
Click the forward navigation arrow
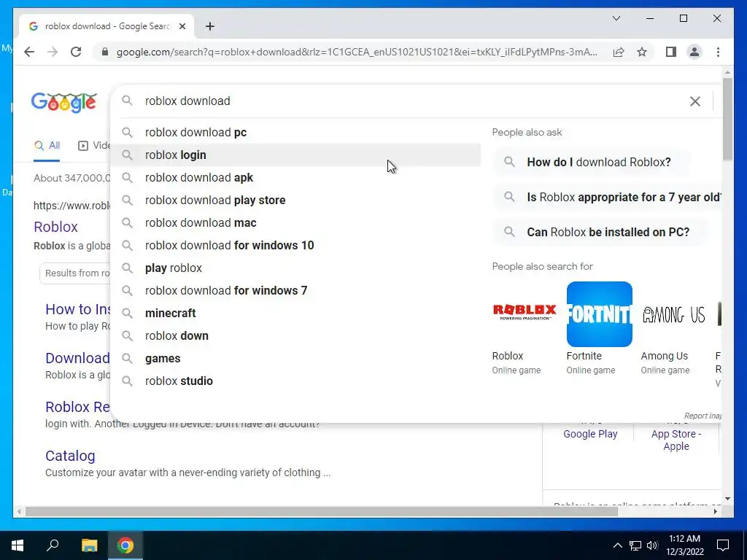(x=53, y=52)
